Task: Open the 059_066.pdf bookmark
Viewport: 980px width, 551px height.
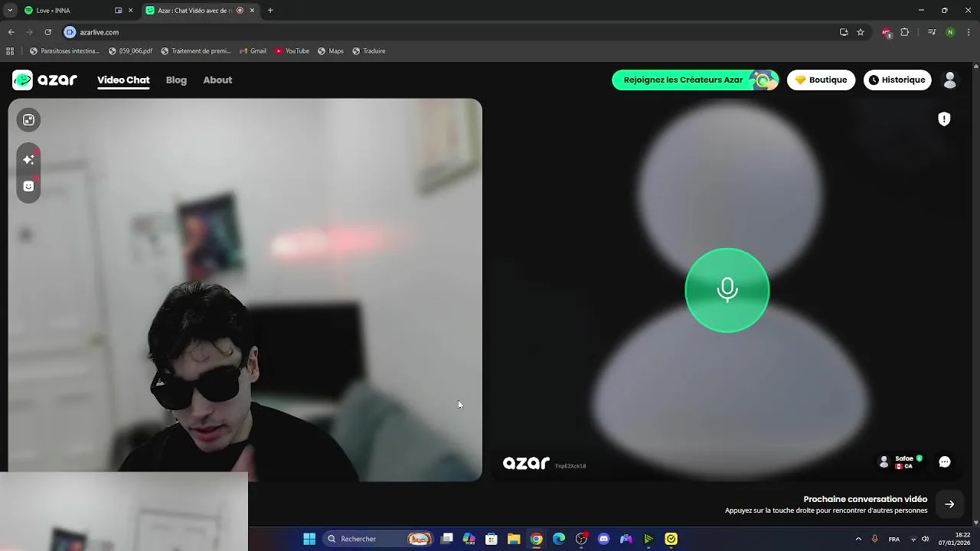Action: click(131, 51)
